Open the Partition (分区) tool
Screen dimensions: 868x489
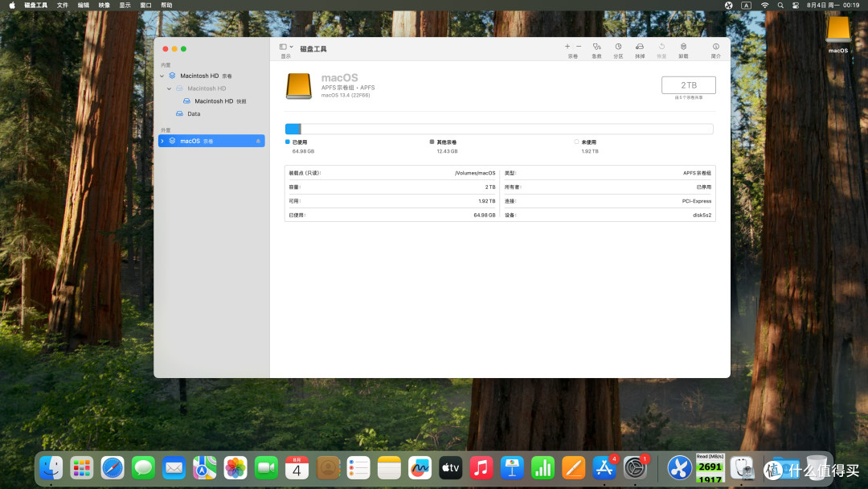[618, 47]
